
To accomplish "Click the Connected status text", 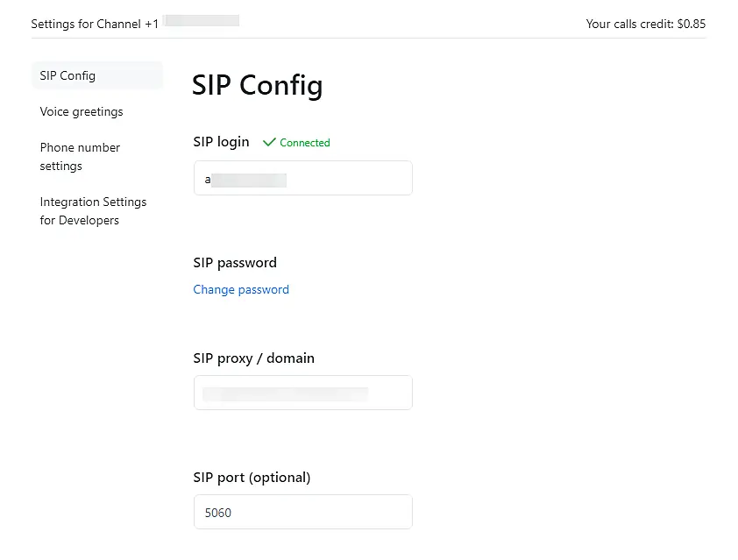I will point(305,143).
